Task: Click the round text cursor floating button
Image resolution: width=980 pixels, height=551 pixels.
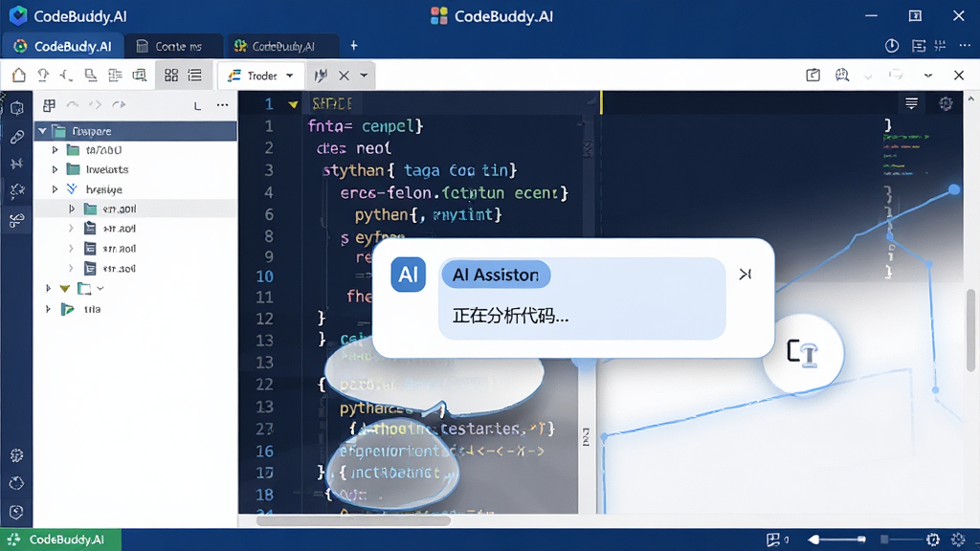Action: (x=803, y=353)
